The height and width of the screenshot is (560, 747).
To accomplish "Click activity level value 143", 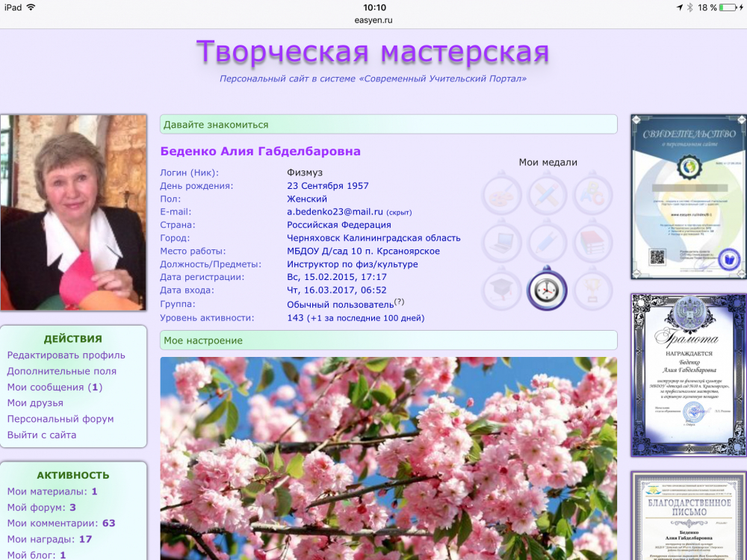I will coord(295,318).
